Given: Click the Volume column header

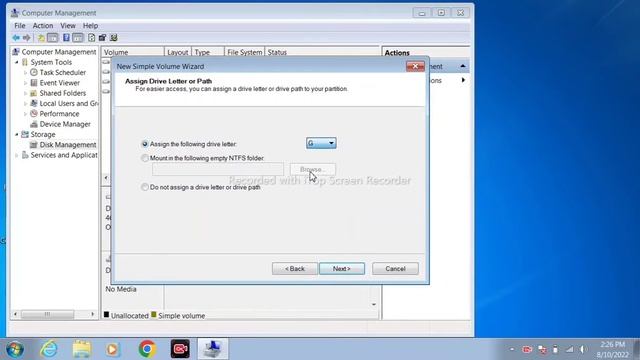Looking at the screenshot, I should tap(133, 52).
